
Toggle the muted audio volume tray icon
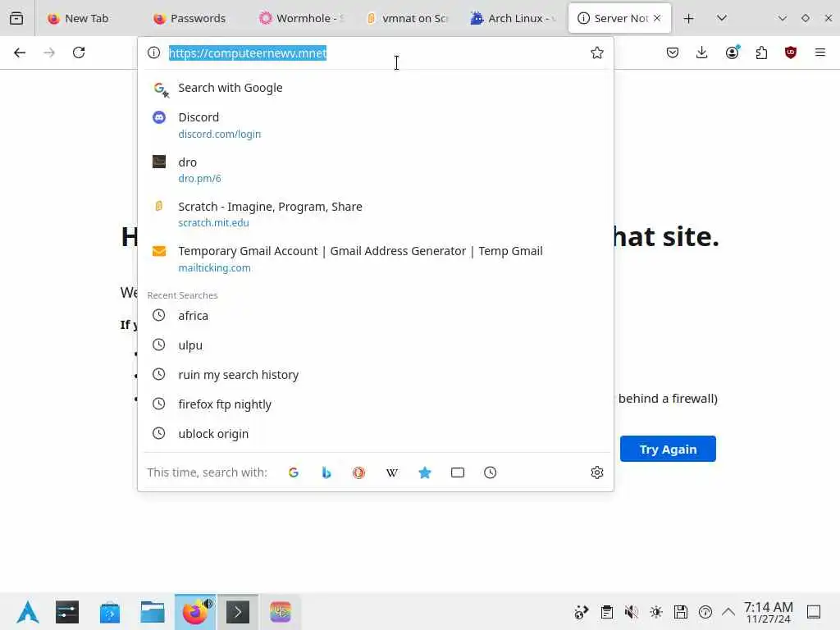click(x=631, y=612)
